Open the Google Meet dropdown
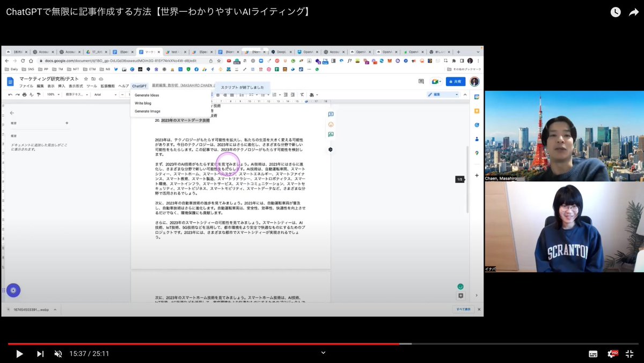The width and height of the screenshot is (644, 363). pos(436,82)
